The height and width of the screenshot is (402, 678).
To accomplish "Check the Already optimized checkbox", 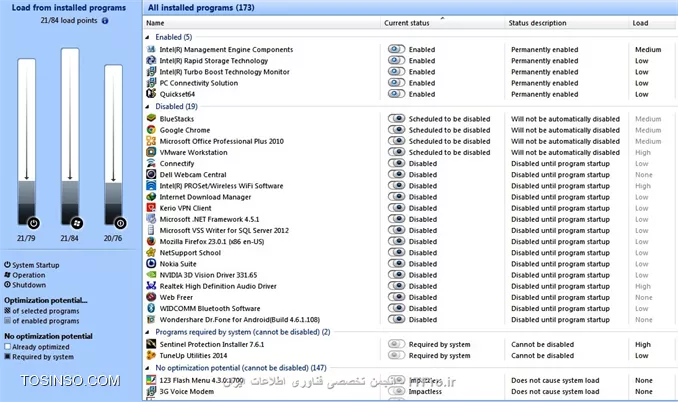I will pyautogui.click(x=7, y=347).
